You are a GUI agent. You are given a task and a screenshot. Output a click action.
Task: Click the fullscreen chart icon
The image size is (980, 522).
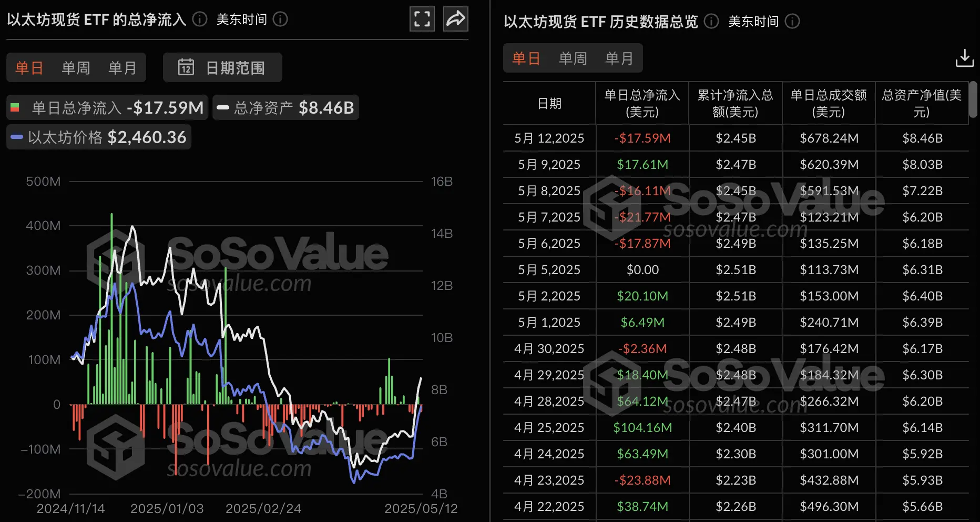422,18
